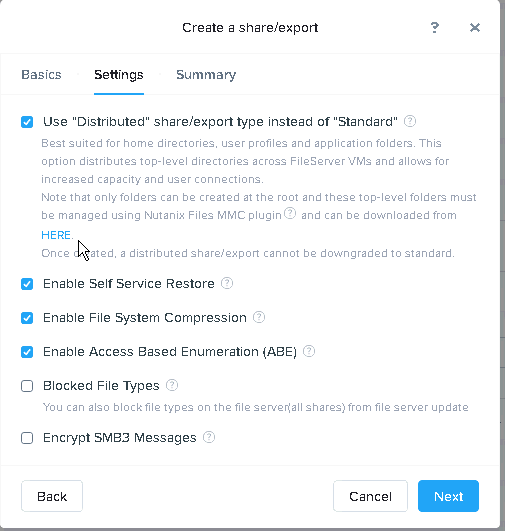Click help icon beside Distributed share/export type
Screen dimensions: 505x531
(410, 121)
